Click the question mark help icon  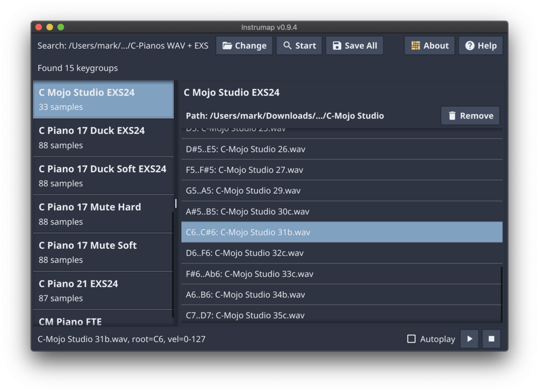470,46
